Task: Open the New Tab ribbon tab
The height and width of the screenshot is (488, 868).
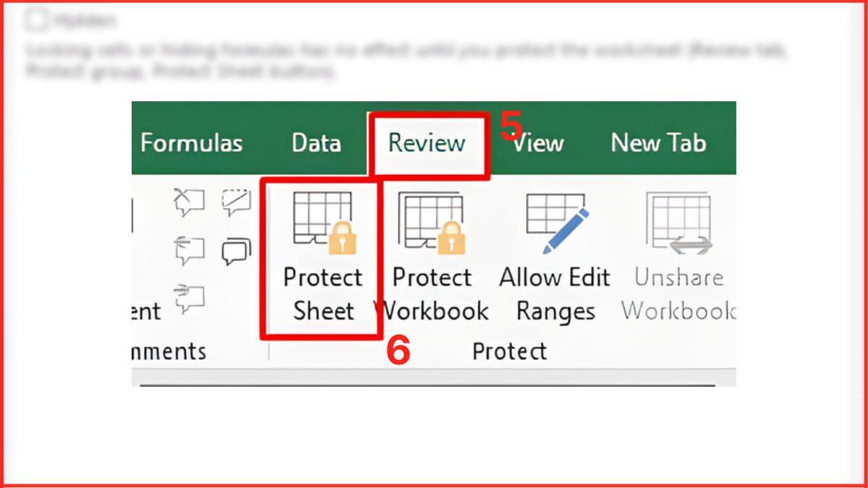Action: (657, 142)
